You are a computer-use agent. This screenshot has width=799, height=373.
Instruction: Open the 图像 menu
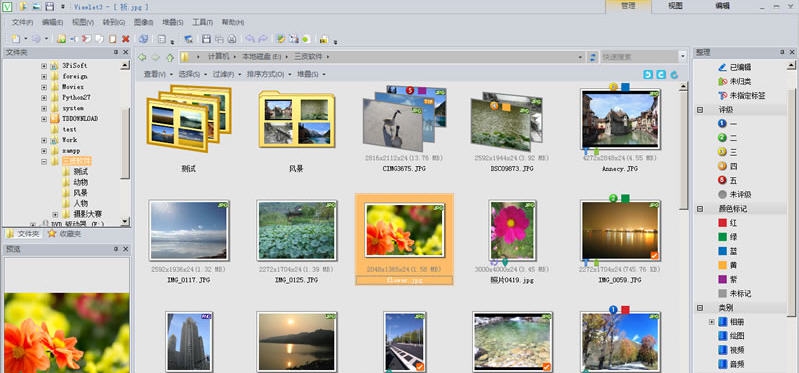point(144,22)
